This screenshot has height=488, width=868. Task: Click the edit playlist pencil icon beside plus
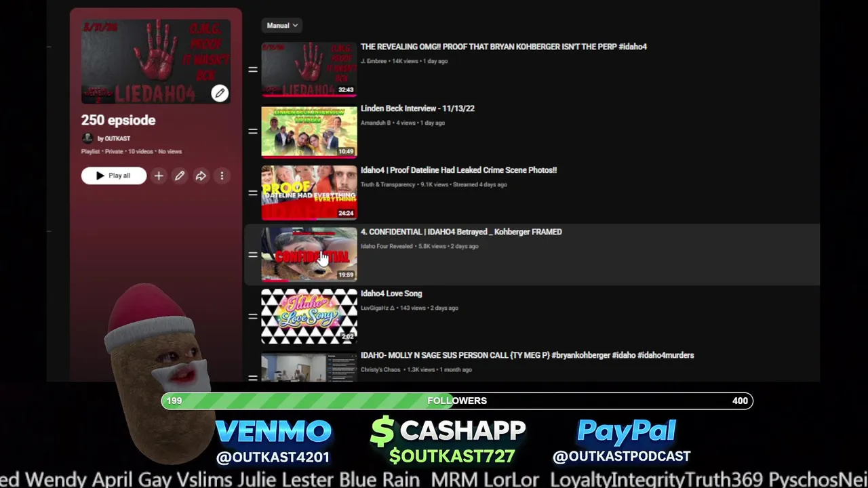coord(180,176)
